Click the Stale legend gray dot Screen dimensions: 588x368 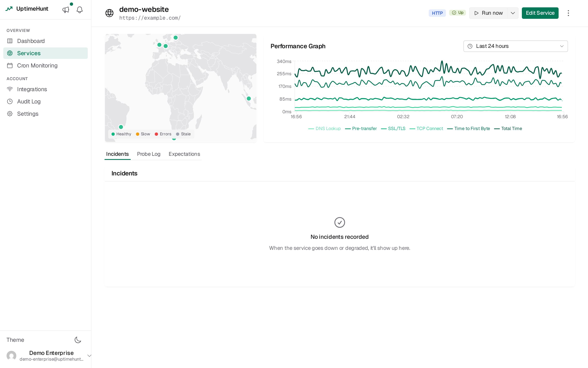pyautogui.click(x=178, y=134)
